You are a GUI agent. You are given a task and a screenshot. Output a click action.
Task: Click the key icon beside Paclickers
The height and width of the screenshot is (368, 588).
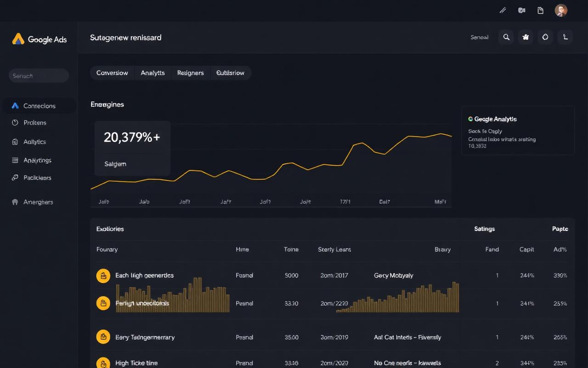pyautogui.click(x=15, y=178)
